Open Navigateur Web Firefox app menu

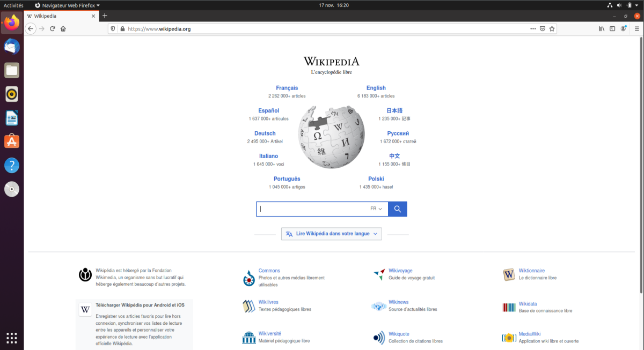click(x=67, y=5)
